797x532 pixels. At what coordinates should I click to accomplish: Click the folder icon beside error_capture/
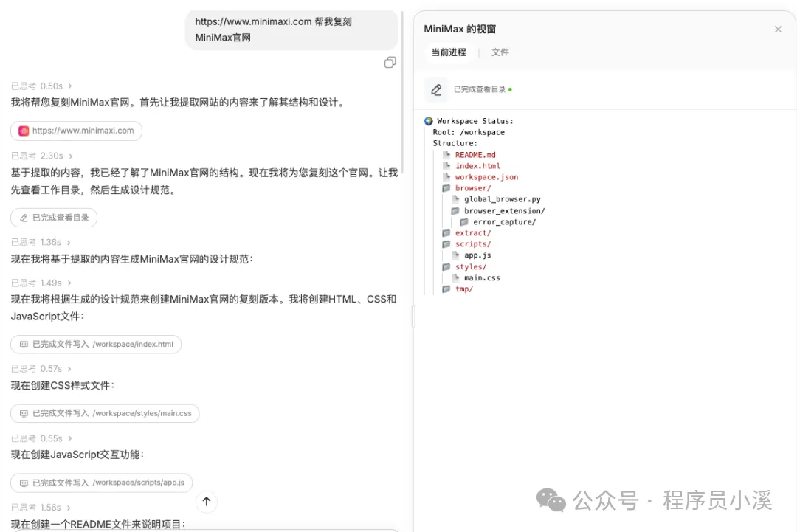pos(464,221)
